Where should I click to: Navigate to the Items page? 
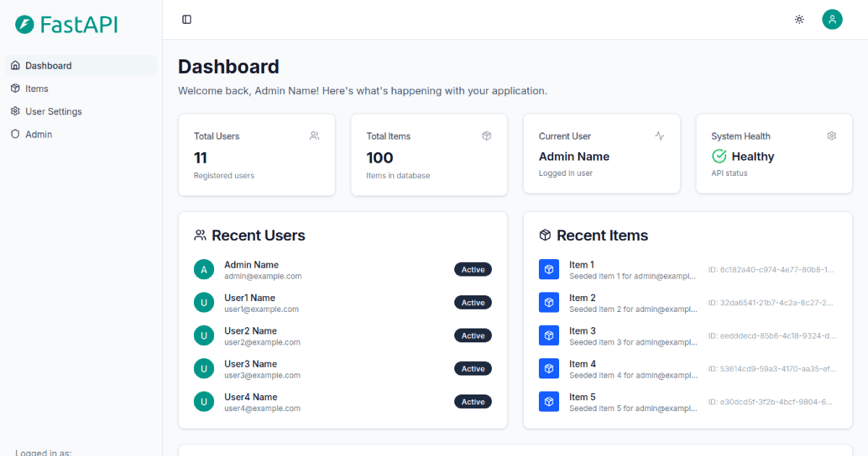coord(35,88)
